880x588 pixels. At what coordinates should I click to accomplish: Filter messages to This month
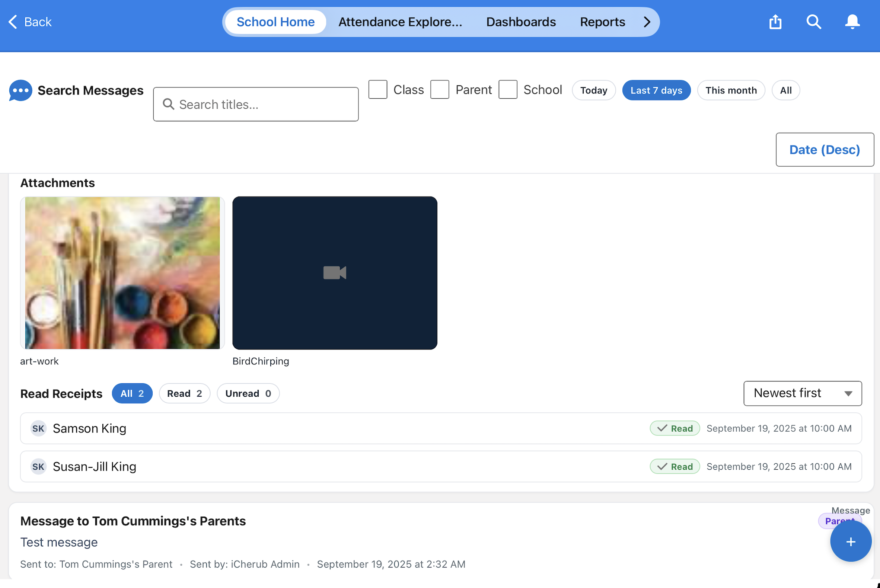point(731,90)
